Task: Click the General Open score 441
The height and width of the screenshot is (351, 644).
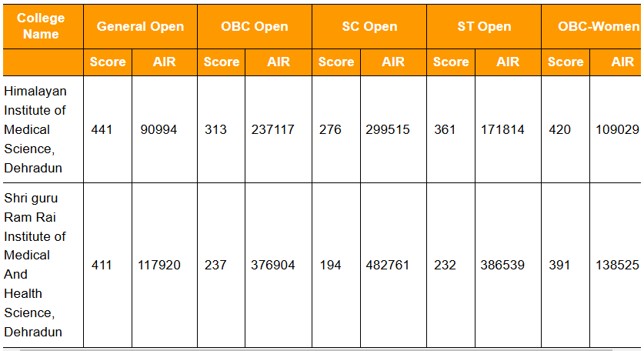Action: coord(102,129)
